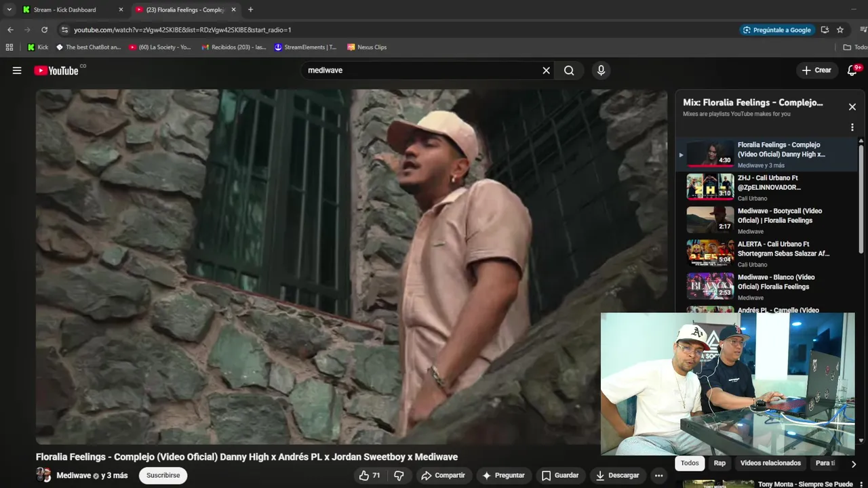Open the La Society YouTube bookmark
Screen dimensions: 868x488
(x=159, y=47)
